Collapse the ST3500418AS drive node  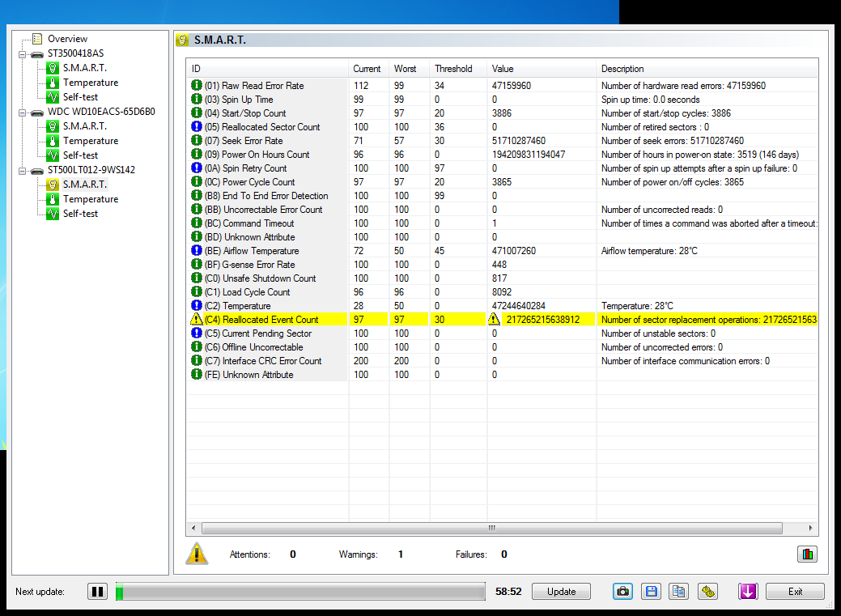tap(22, 54)
